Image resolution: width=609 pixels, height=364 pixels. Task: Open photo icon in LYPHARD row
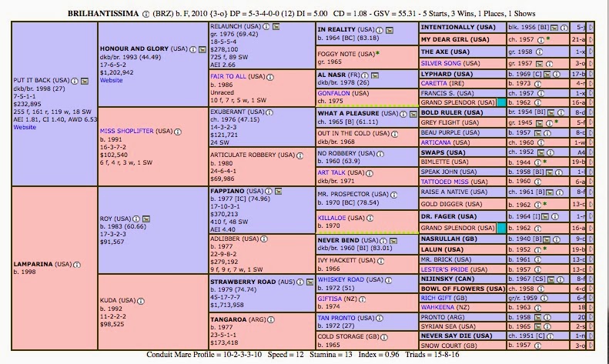tap(547, 74)
